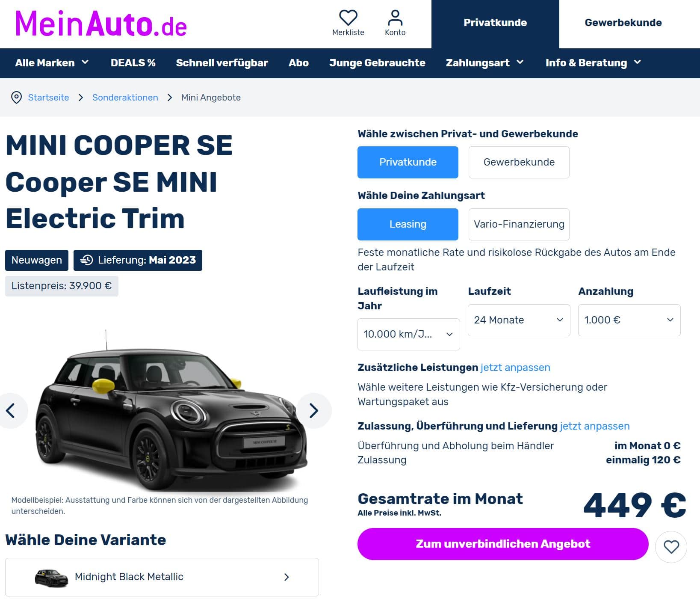The height and width of the screenshot is (602, 700).
Task: Choose Vario-Finanzierung payment type
Action: click(519, 224)
